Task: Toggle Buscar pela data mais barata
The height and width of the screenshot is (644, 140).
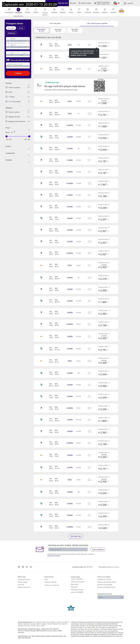Action: click(x=8, y=60)
